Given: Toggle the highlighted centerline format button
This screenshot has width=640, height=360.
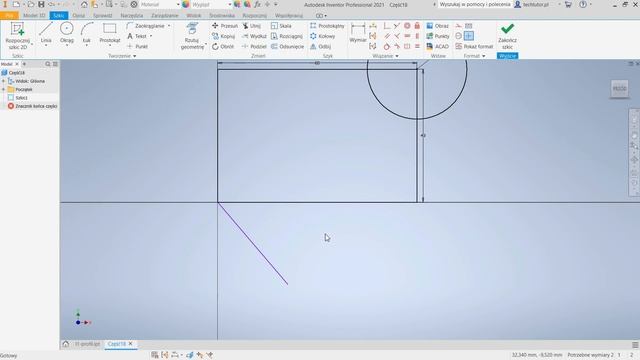Looking at the screenshot, I should (x=469, y=36).
